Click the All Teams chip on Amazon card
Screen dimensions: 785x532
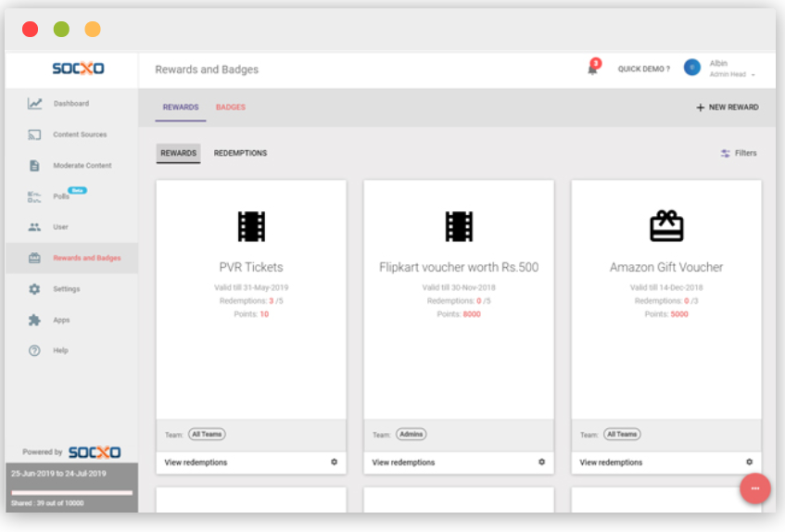click(x=622, y=435)
